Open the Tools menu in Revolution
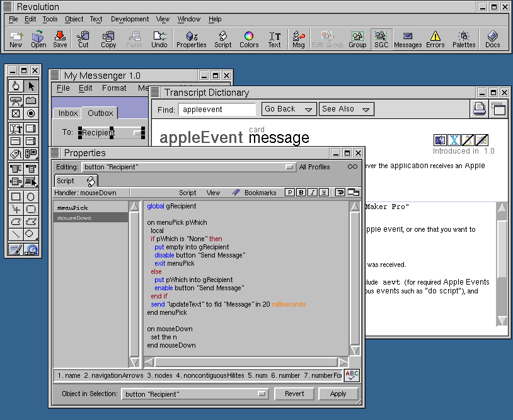Image resolution: width=513 pixels, height=420 pixels. [x=50, y=20]
